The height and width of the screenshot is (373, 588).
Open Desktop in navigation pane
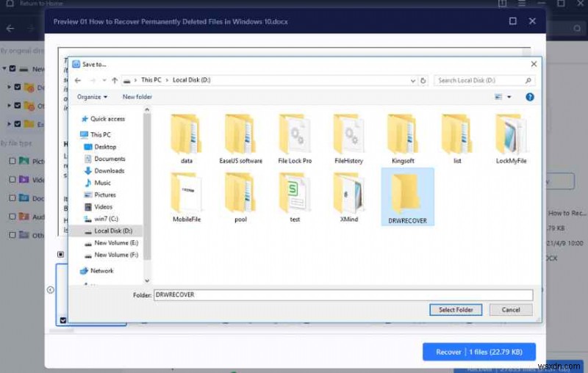point(101,147)
